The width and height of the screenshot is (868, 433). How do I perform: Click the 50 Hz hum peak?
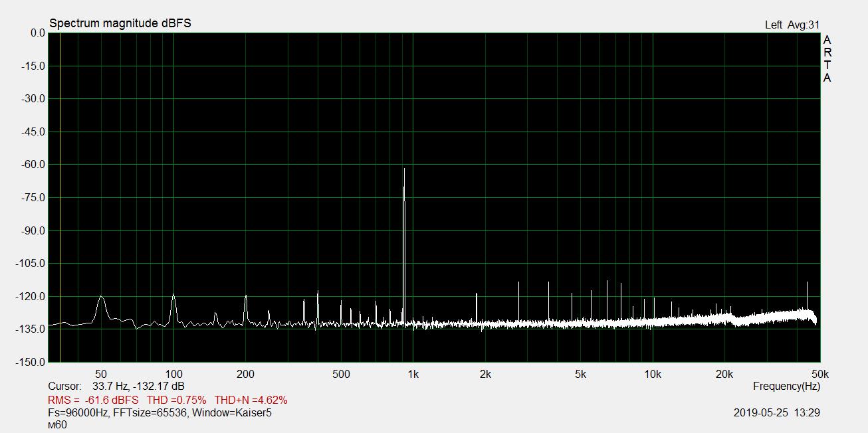click(x=101, y=308)
